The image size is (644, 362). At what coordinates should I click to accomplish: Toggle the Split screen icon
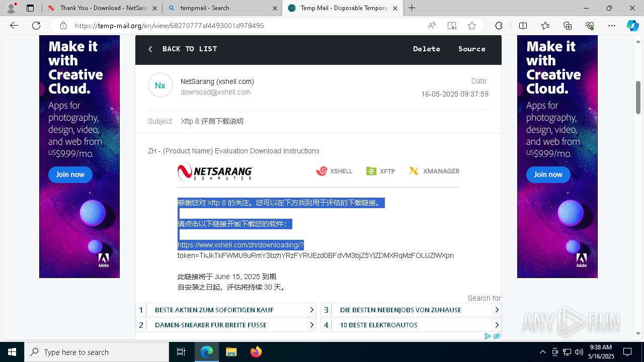[523, 26]
